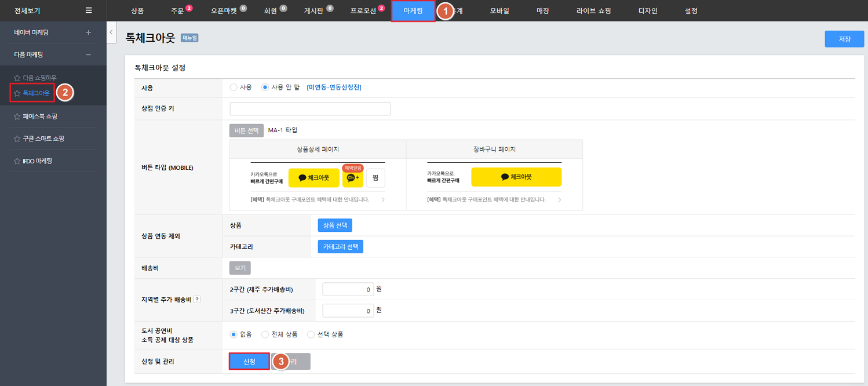Screen dimensions: 868x386
Task: Favorite 다음 쇼핑하우 with its star icon
Action: coord(17,78)
